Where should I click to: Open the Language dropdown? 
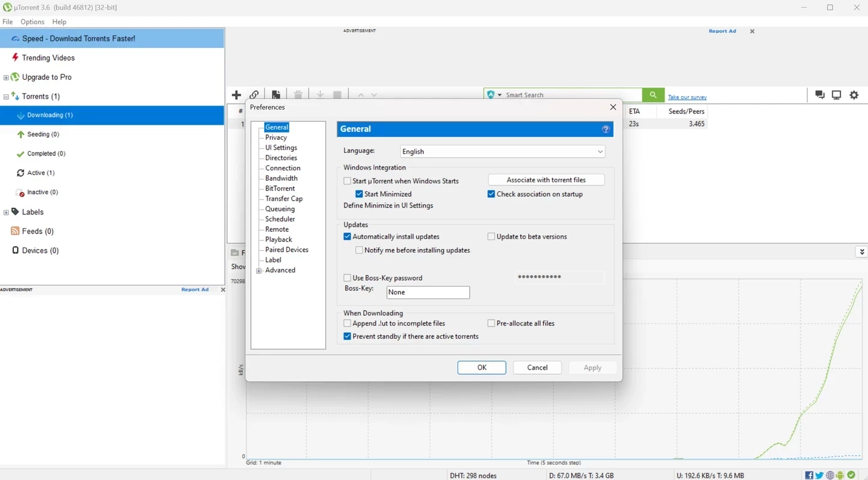click(502, 151)
